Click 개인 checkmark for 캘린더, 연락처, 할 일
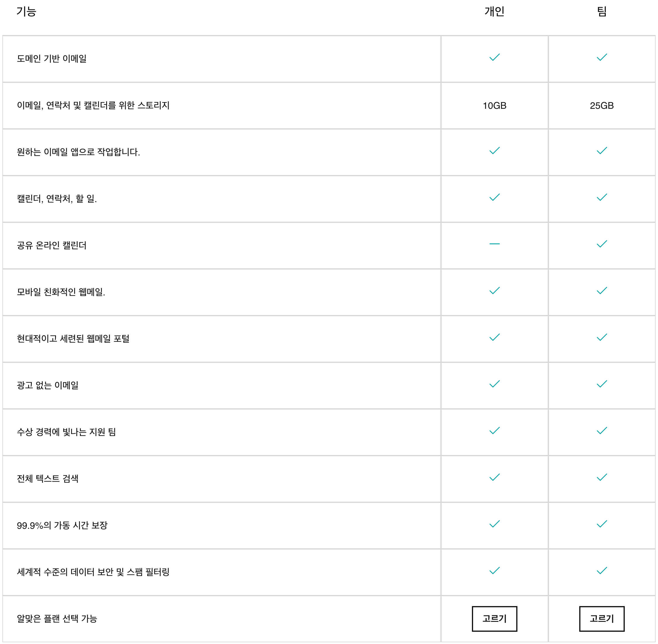Screen dimensions: 658x644 (x=494, y=197)
